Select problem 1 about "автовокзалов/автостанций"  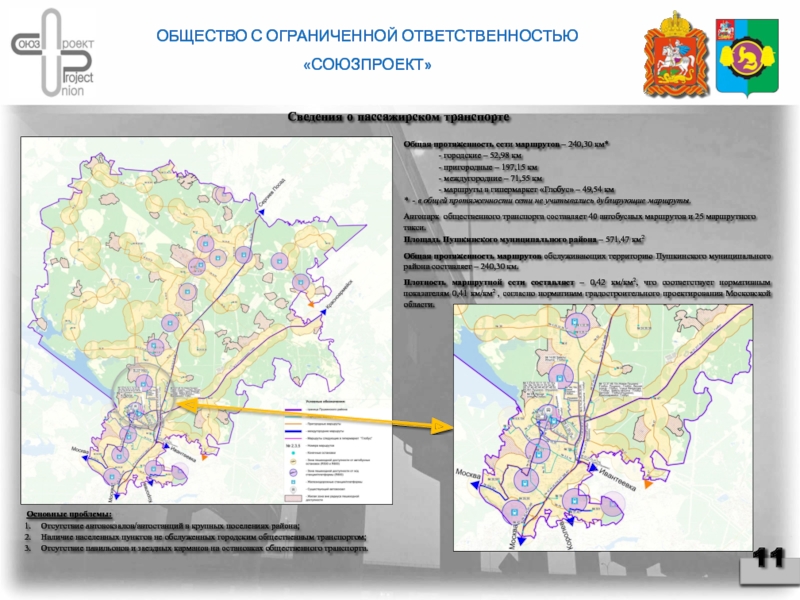pos(170,526)
